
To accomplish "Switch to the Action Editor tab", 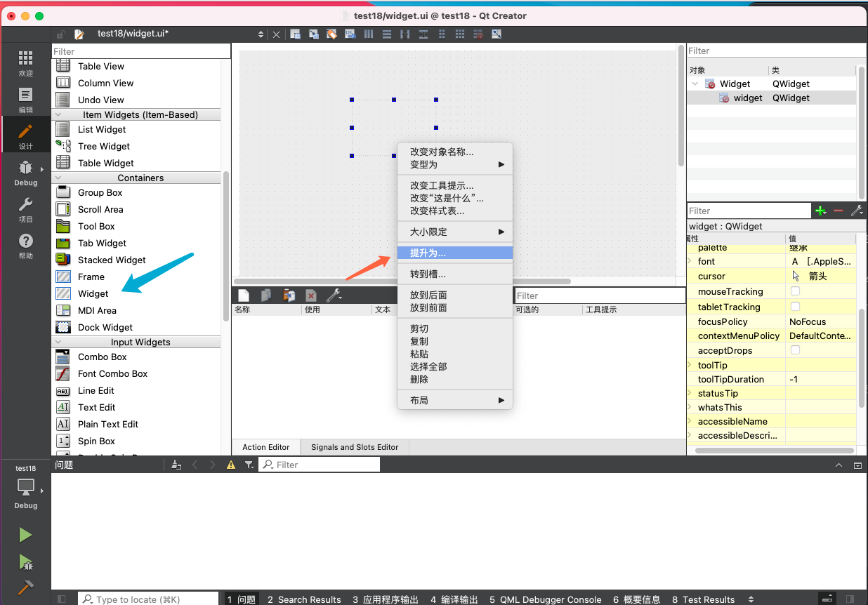I will pyautogui.click(x=266, y=447).
